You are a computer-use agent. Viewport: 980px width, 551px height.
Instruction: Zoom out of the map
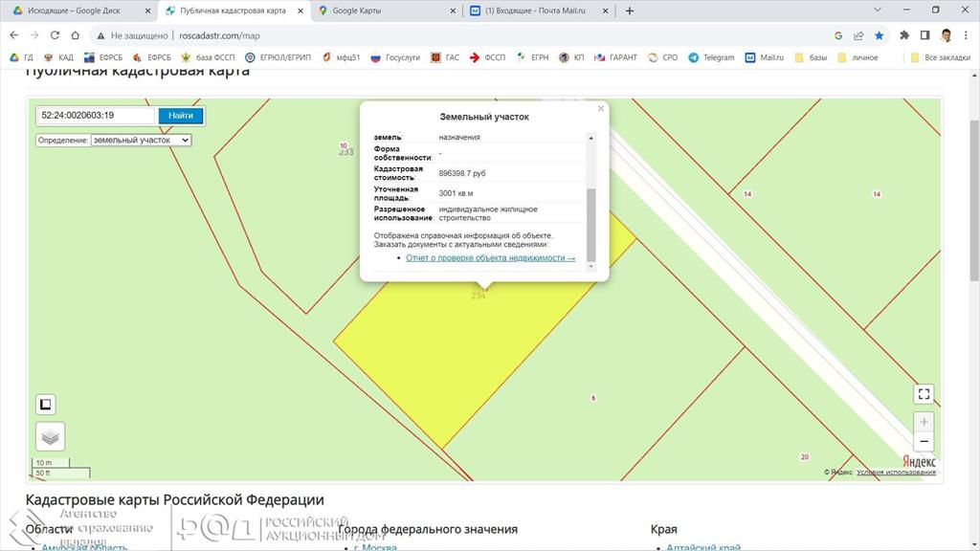point(923,442)
